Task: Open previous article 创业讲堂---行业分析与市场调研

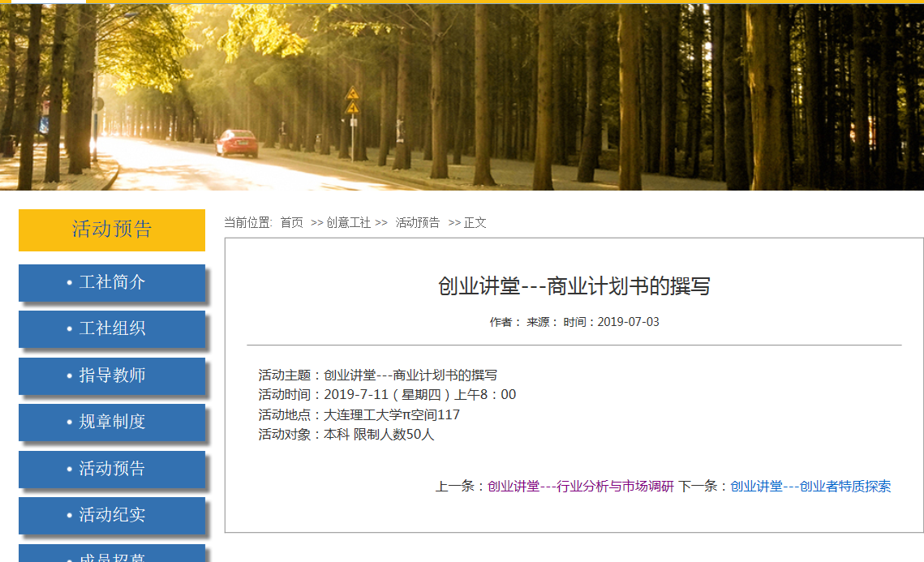Action: (581, 487)
